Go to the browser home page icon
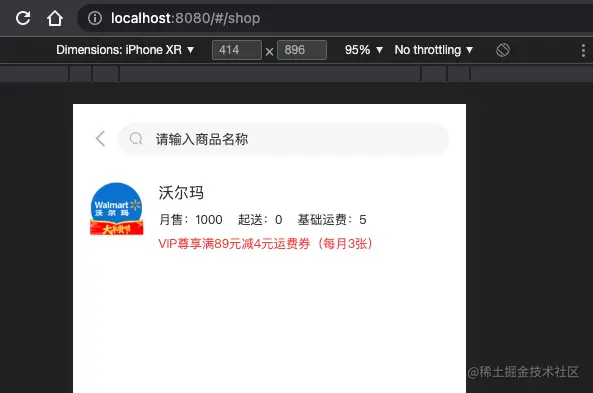Image resolution: width=593 pixels, height=393 pixels. tap(55, 18)
